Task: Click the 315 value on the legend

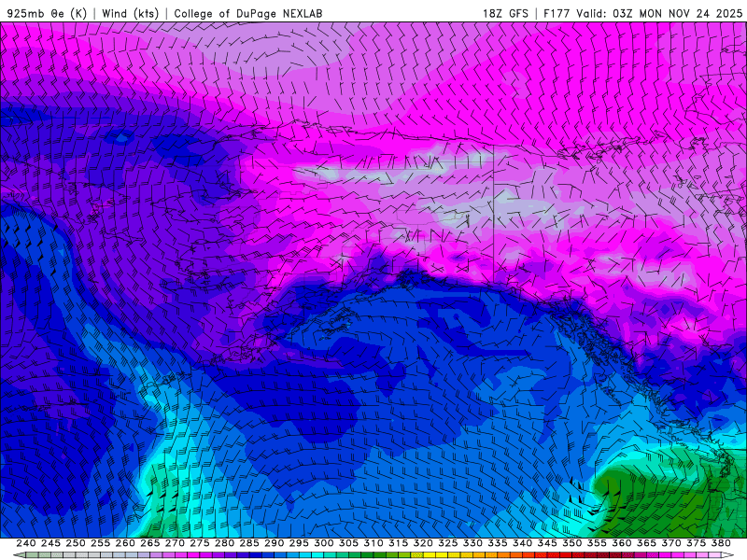Action: 399,543
